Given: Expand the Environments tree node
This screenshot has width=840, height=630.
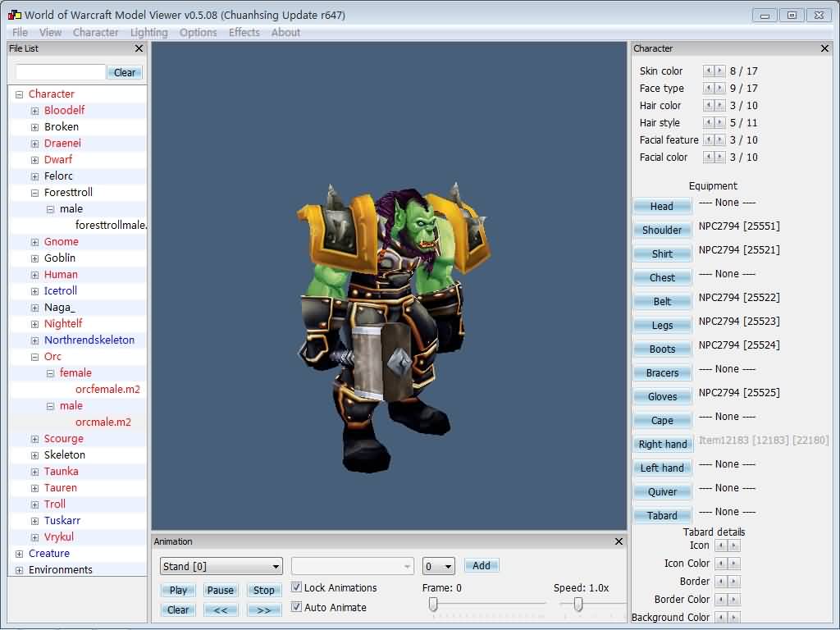Looking at the screenshot, I should [x=20, y=570].
